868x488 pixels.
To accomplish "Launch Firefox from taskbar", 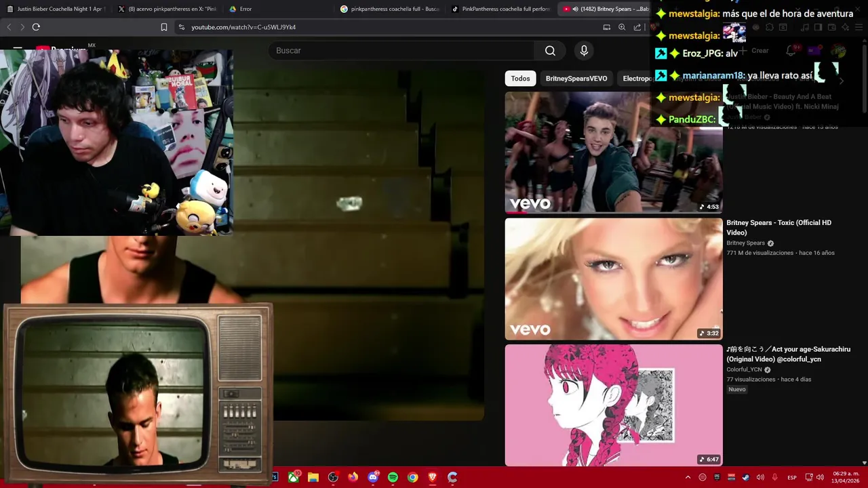I will 353,477.
